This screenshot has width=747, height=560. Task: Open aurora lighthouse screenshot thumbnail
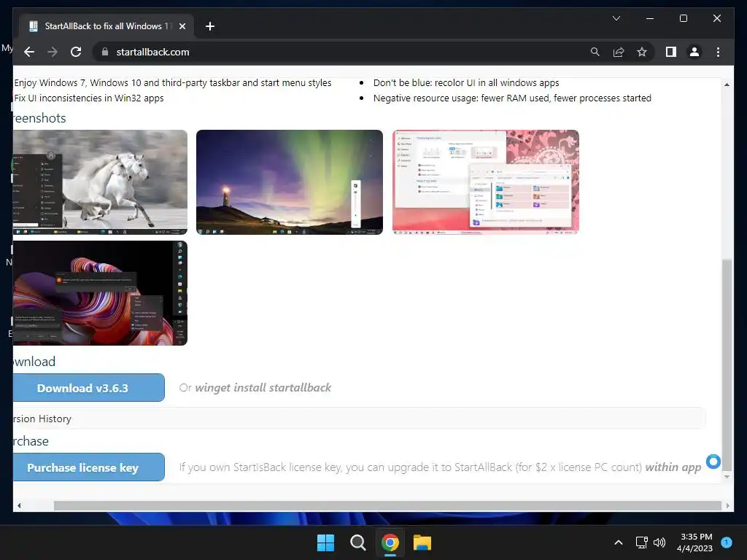[x=289, y=182]
